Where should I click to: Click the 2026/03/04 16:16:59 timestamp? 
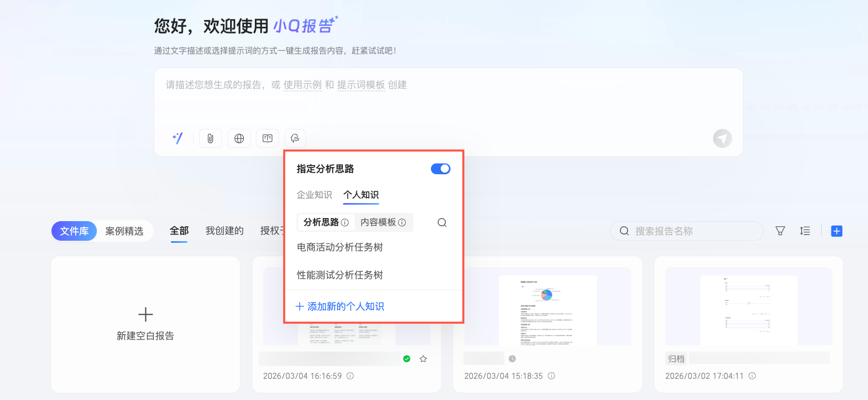pos(302,376)
